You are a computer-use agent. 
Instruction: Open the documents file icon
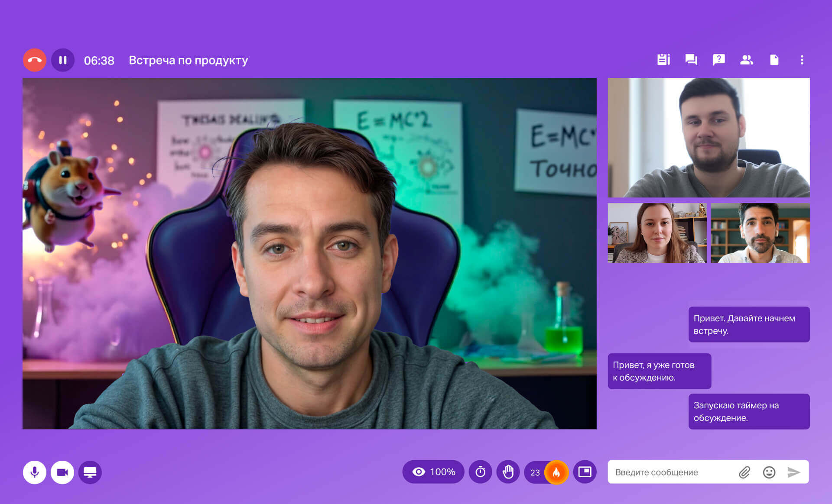click(774, 60)
